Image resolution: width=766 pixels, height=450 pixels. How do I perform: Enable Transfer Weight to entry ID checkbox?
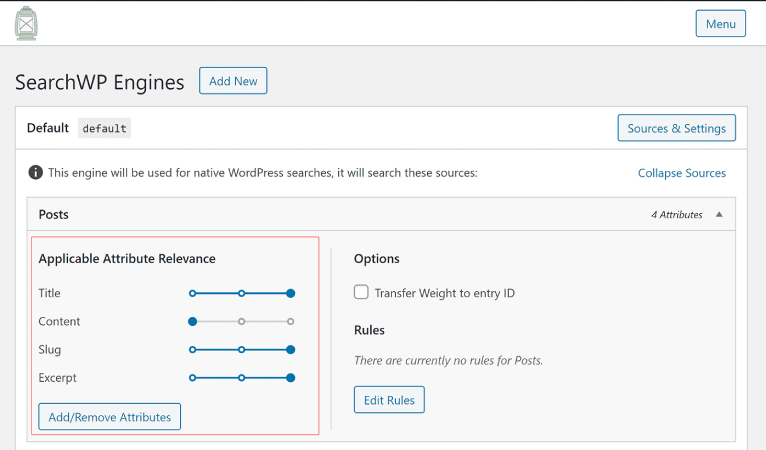point(361,292)
